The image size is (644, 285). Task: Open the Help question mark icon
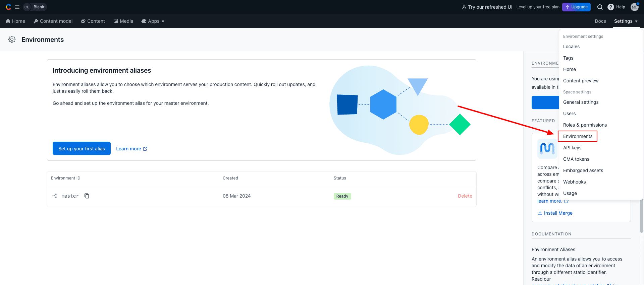pyautogui.click(x=611, y=7)
